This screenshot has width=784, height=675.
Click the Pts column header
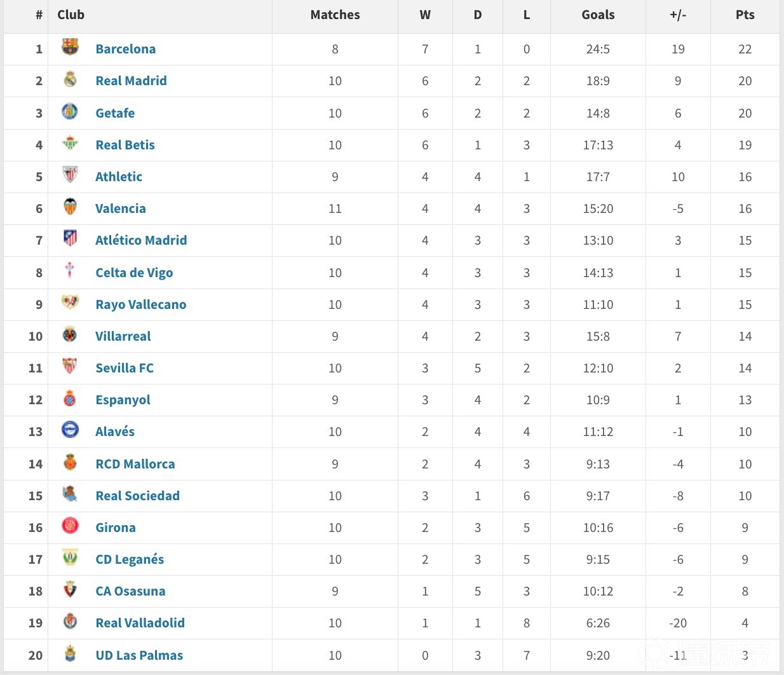[745, 15]
